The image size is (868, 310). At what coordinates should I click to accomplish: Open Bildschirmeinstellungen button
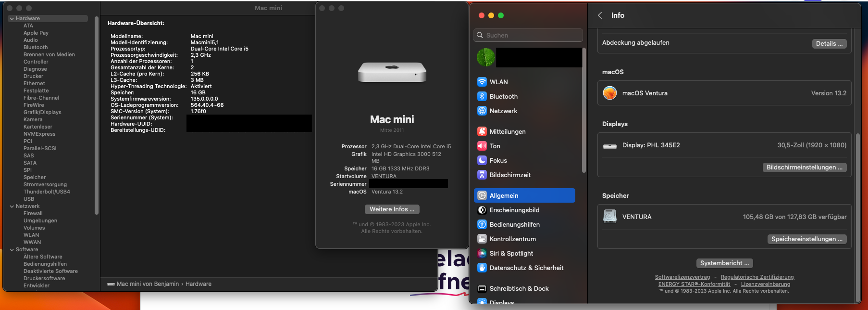pos(805,168)
